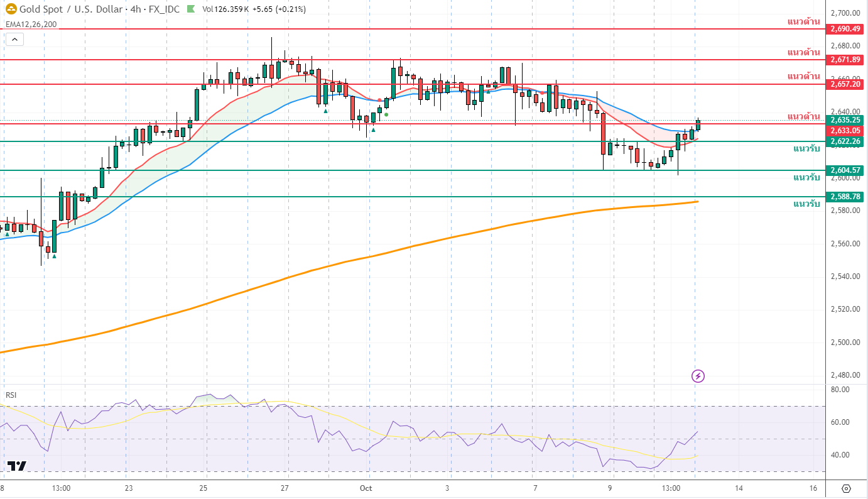
Task: Click 2,560.00 on the price axis
Action: coord(844,244)
